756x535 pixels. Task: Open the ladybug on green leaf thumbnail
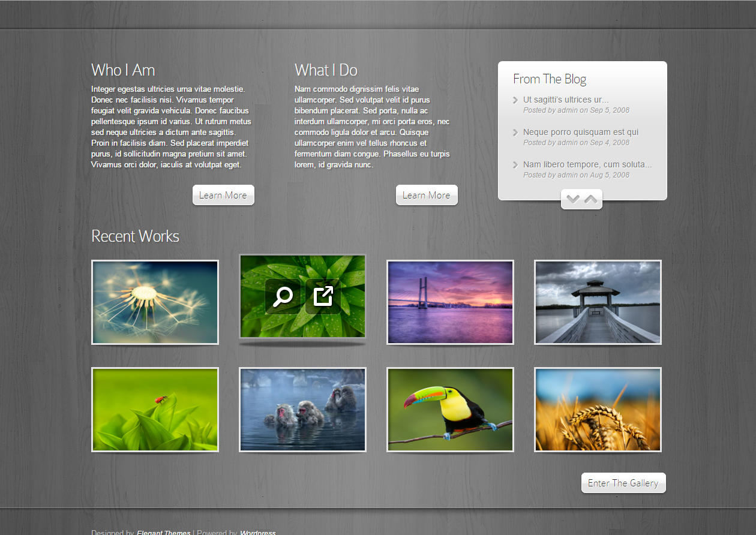tap(155, 410)
